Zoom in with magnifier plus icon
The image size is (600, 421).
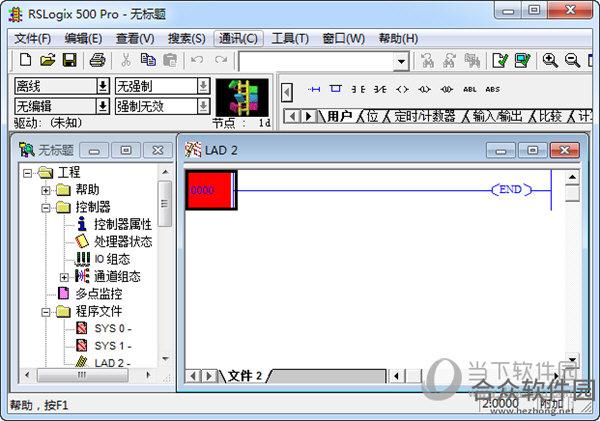pos(550,60)
